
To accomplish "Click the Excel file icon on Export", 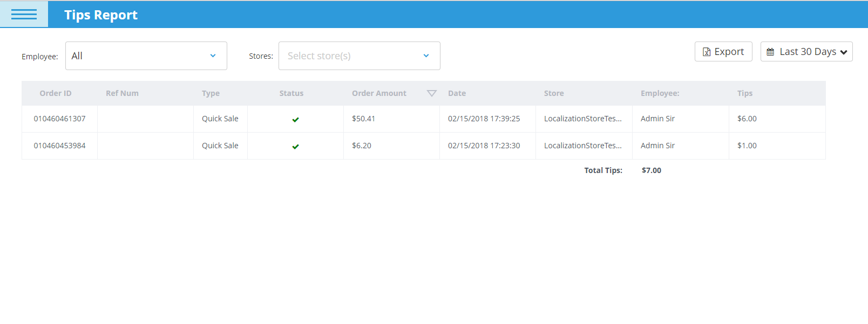I will pyautogui.click(x=706, y=52).
